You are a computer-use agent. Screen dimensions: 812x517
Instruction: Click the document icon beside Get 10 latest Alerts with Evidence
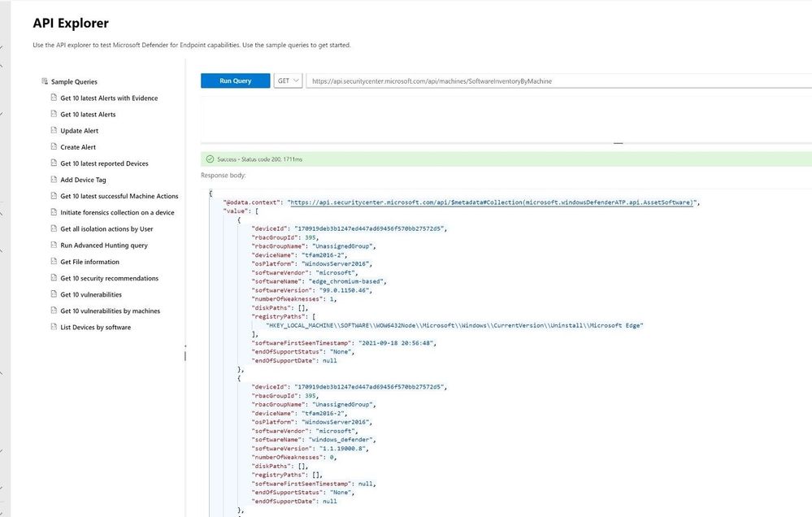[54, 98]
